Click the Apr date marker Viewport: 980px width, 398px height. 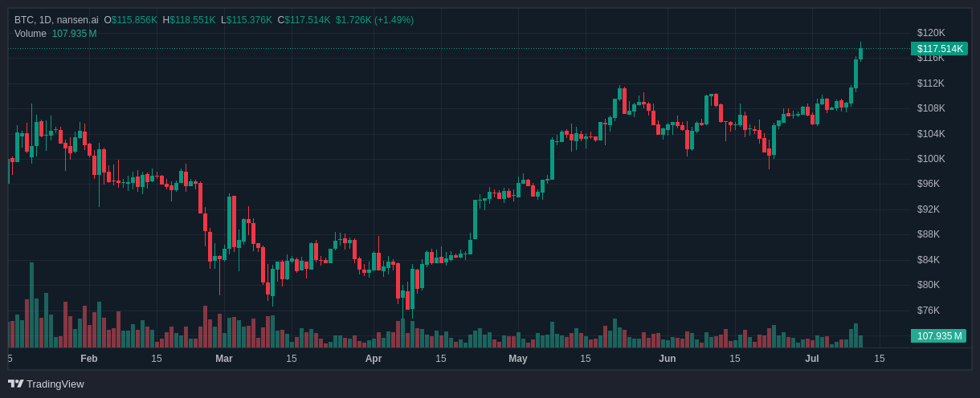(374, 359)
